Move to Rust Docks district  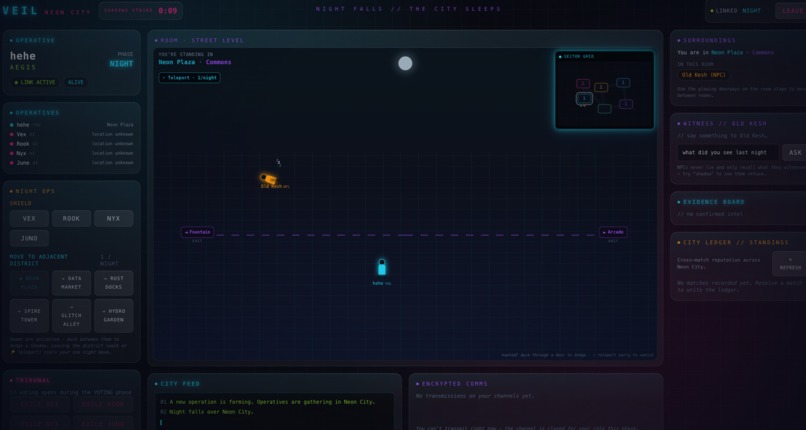[114, 283]
